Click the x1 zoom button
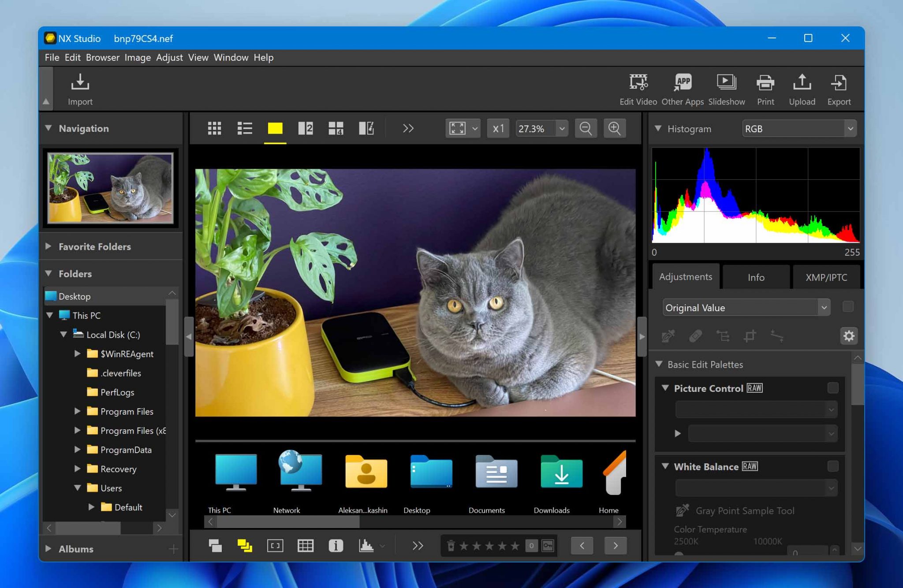 tap(498, 128)
